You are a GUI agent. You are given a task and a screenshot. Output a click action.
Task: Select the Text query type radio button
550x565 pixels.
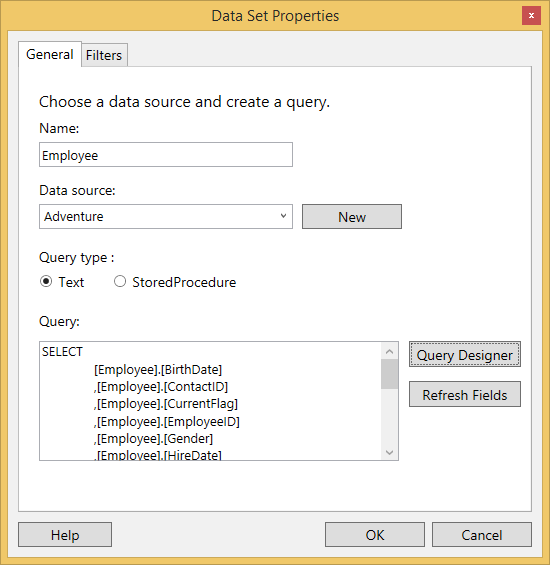[x=46, y=281]
